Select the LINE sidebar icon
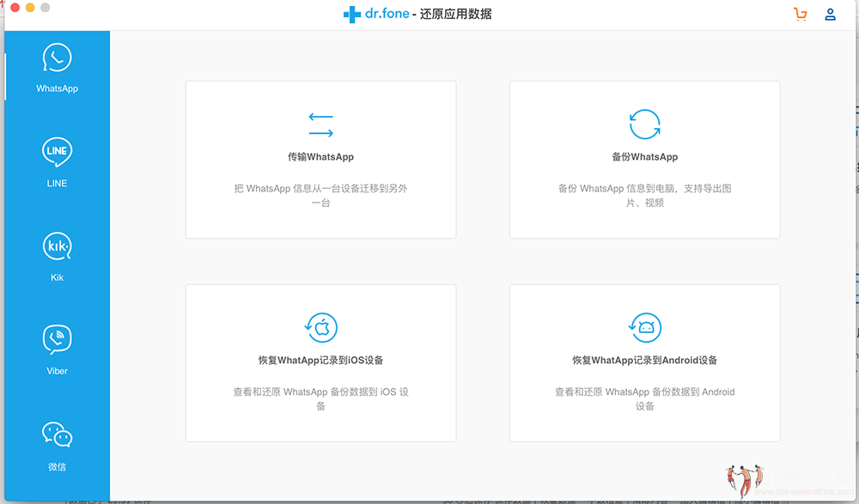Viewport: 859px width, 504px height. [x=57, y=152]
